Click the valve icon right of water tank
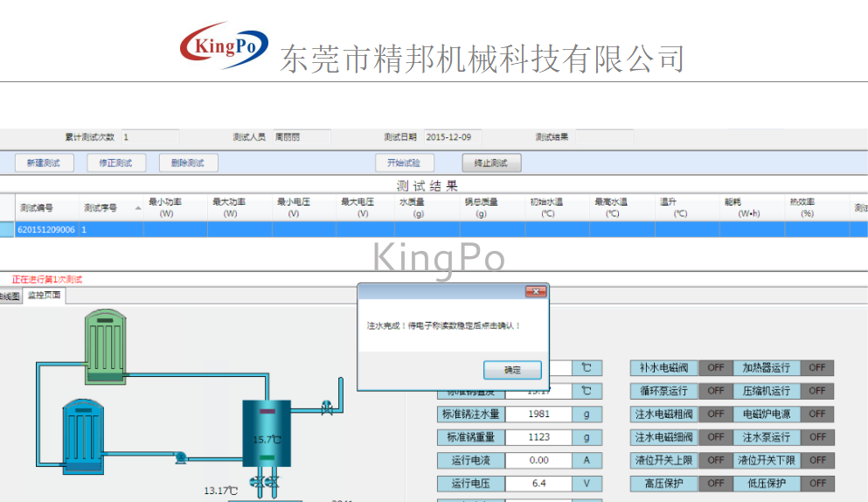This screenshot has height=502, width=868. tap(327, 408)
